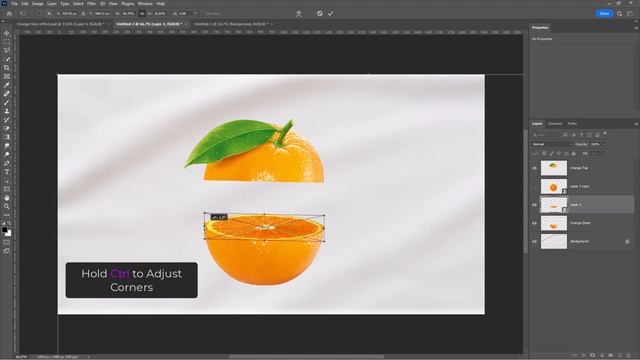Viewport: 640px width, 360px height.
Task: Select the Orange Top layer thumbnail
Action: pos(554,168)
